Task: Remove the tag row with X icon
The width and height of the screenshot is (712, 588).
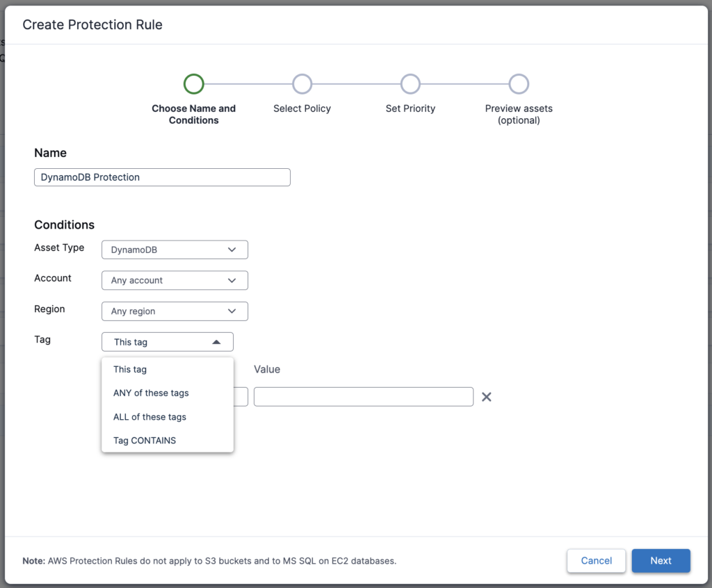Action: [486, 397]
